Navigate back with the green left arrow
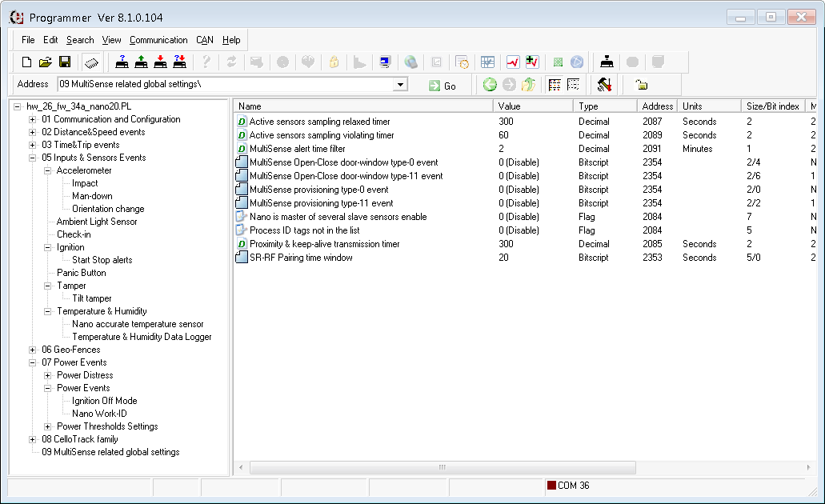The height and width of the screenshot is (504, 825). [x=490, y=85]
